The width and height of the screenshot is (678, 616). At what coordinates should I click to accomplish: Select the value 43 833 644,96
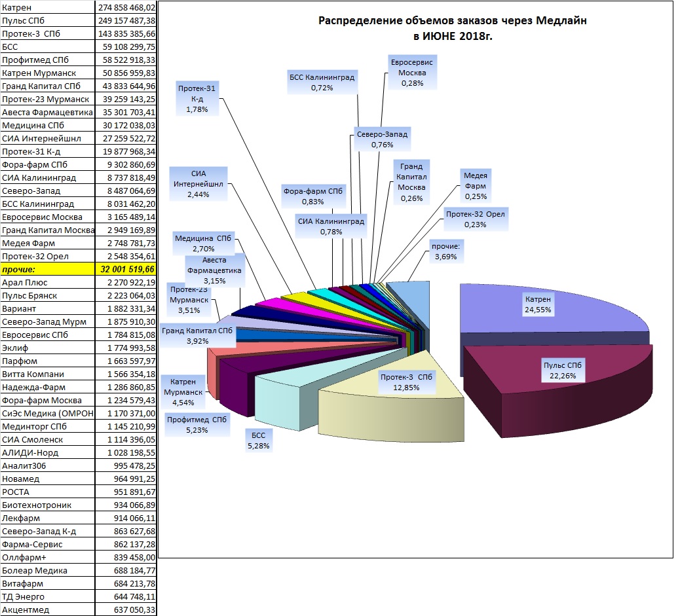[126, 86]
